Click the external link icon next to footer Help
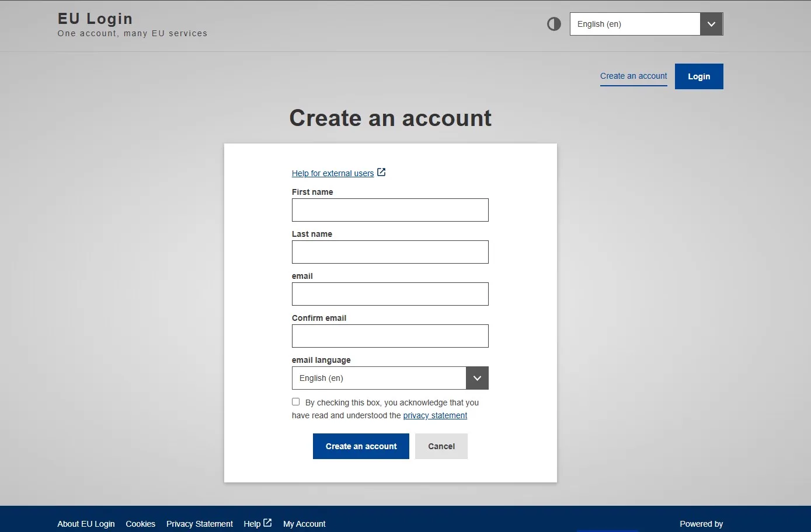 pos(267,523)
